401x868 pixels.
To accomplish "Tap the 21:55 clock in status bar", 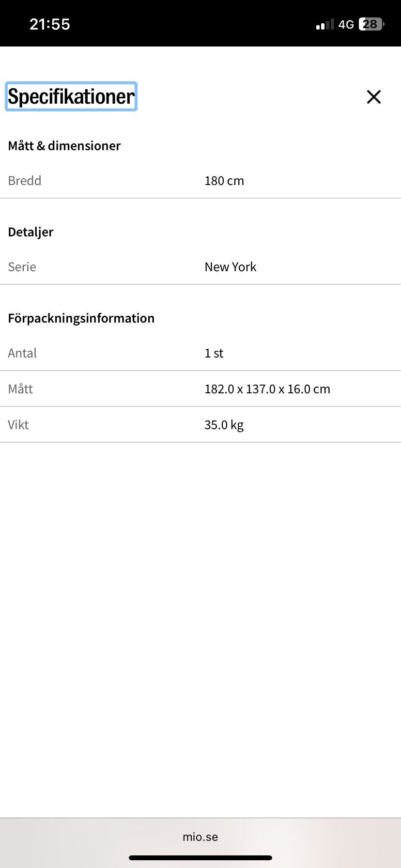I will point(50,24).
